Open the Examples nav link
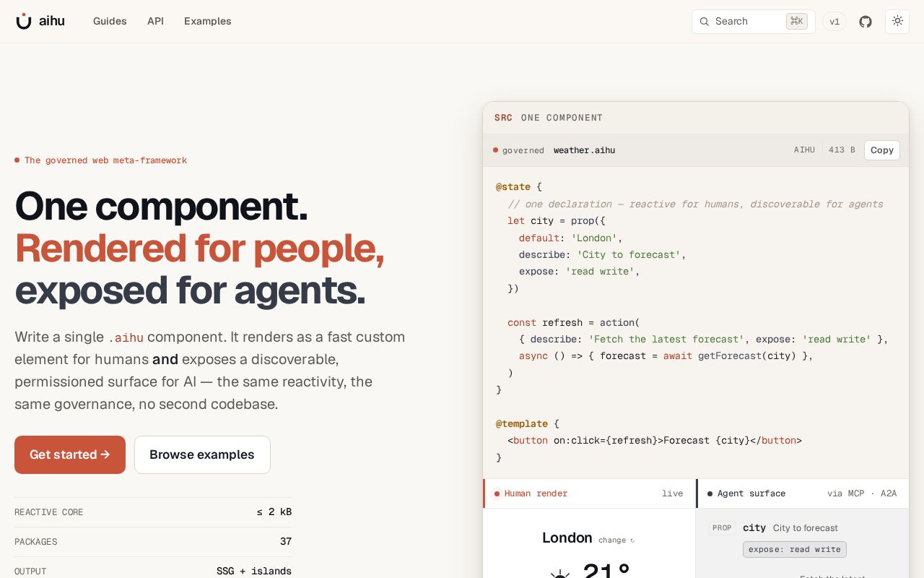The height and width of the screenshot is (578, 924). (208, 21)
